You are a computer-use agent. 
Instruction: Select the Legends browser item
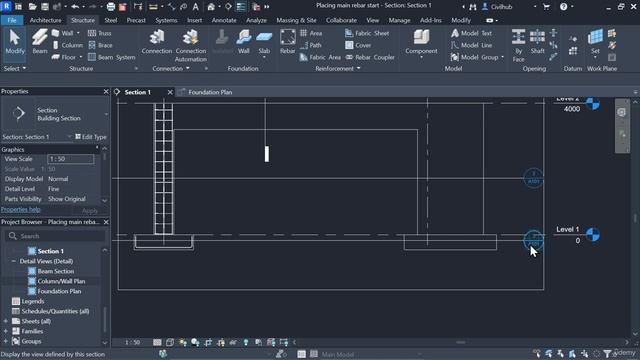pos(33,301)
